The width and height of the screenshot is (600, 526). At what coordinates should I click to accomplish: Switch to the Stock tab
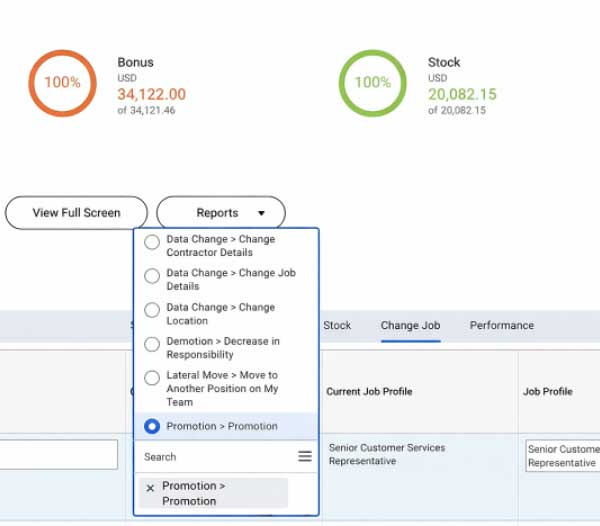tap(337, 326)
